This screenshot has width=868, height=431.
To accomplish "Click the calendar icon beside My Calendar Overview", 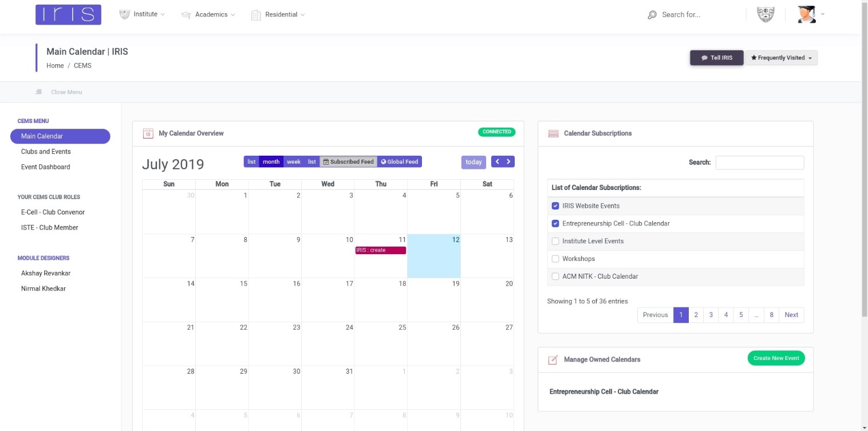I will point(148,133).
